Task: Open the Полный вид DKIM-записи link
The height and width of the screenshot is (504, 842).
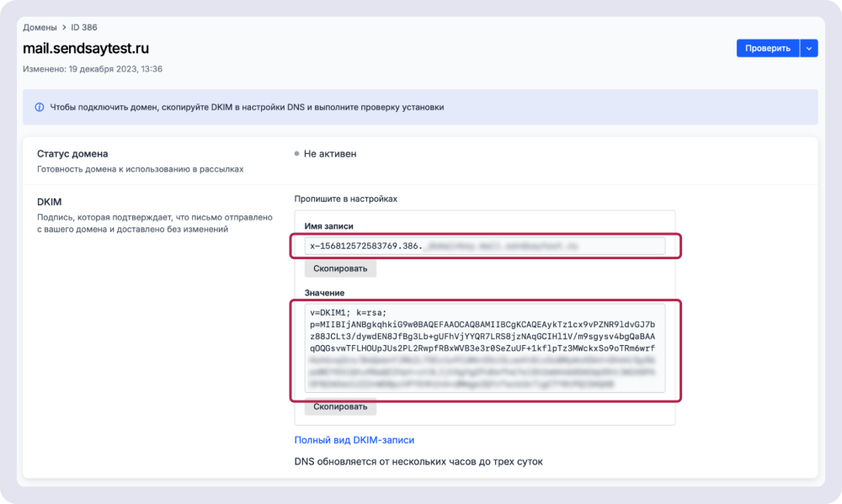Action: click(x=354, y=440)
